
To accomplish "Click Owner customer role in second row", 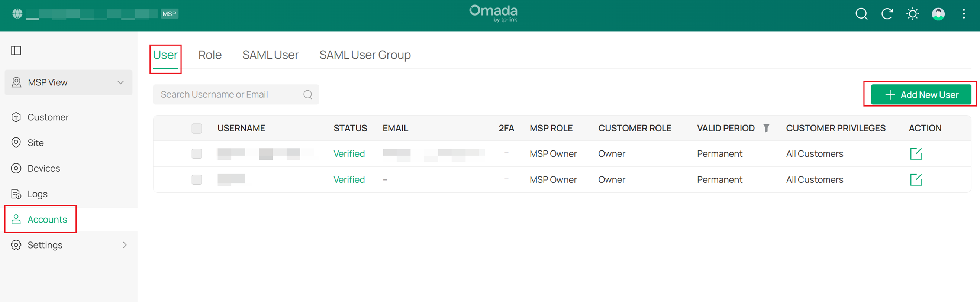I will (611, 179).
